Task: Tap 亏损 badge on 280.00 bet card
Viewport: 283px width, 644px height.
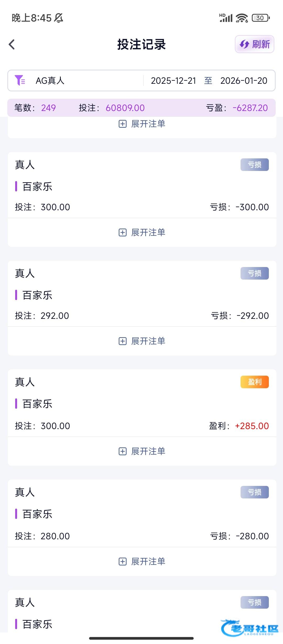Action: 254,492
